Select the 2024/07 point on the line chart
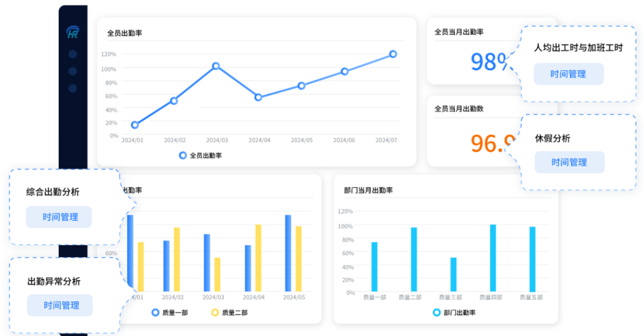Image resolution: width=644 pixels, height=336 pixels. (x=393, y=54)
